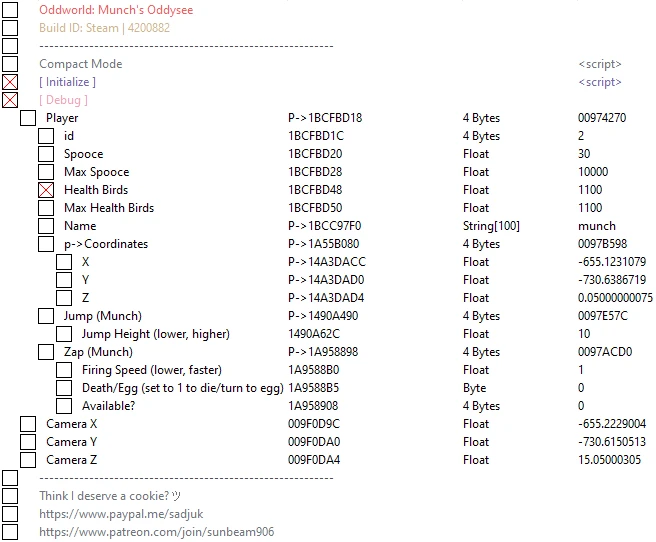
Task: Toggle the p->Coordinates checkbox
Action: point(46,244)
